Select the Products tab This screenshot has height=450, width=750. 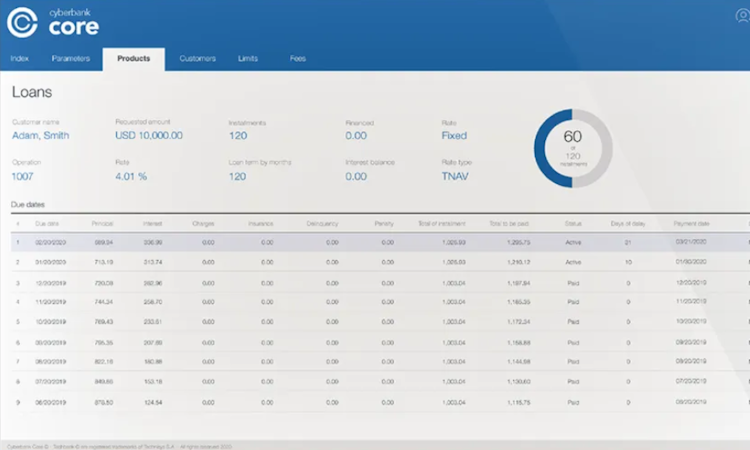(x=133, y=59)
